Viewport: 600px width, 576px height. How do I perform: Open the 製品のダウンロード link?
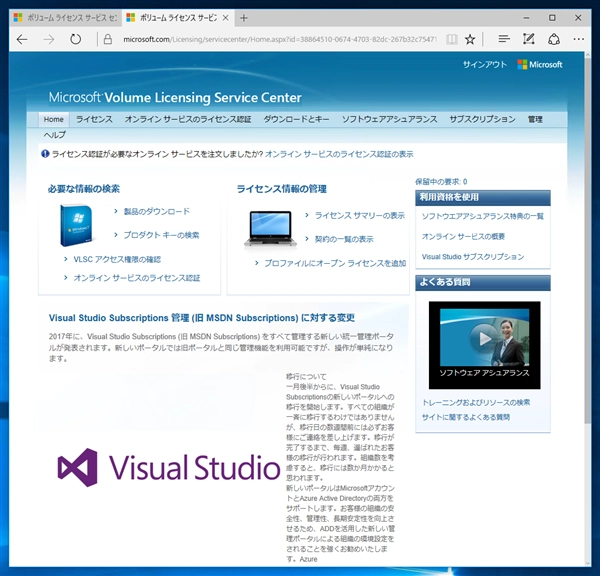(157, 211)
